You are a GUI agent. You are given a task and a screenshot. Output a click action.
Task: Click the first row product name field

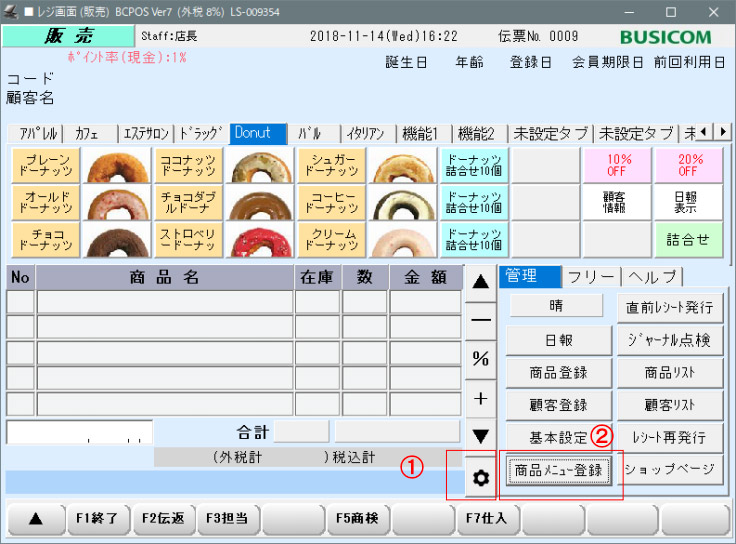coord(165,302)
